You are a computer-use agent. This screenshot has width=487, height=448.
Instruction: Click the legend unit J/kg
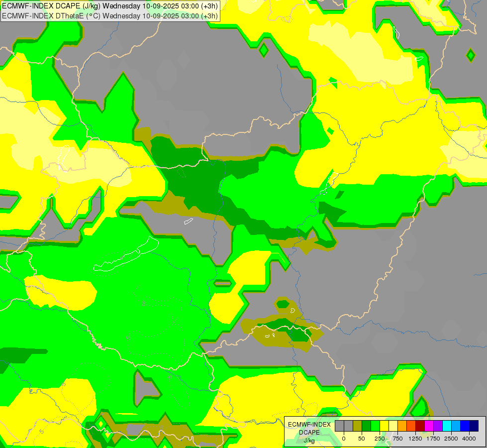[x=309, y=441]
